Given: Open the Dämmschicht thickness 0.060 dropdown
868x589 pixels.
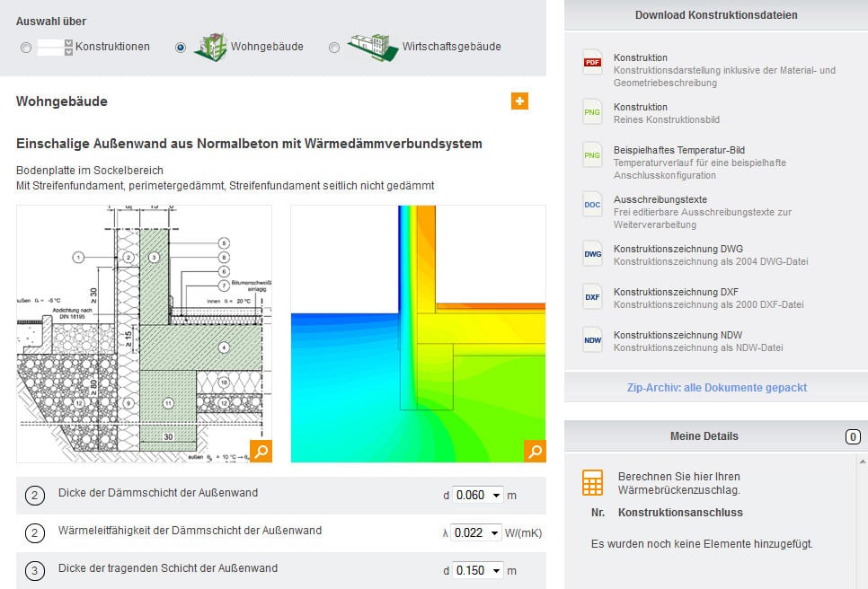Looking at the screenshot, I should [x=478, y=495].
